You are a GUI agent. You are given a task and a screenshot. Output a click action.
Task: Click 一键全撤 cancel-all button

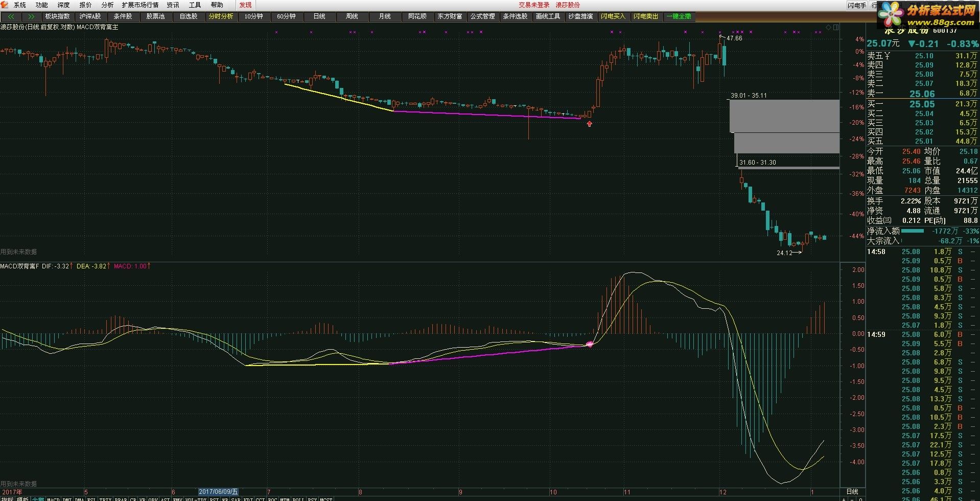[679, 16]
